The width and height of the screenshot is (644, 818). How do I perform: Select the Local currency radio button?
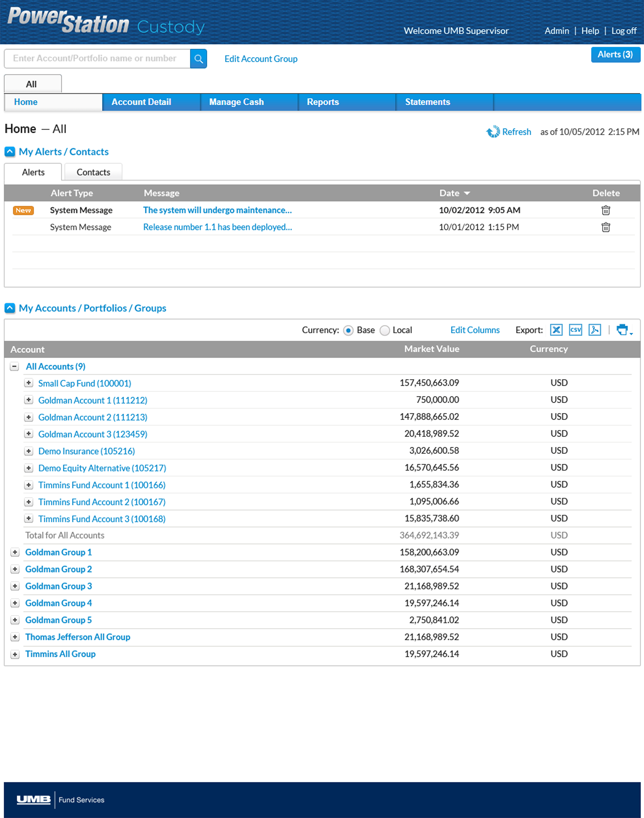click(x=384, y=330)
